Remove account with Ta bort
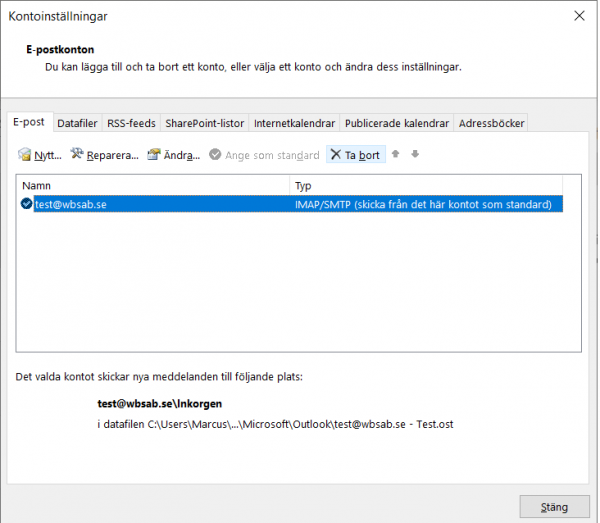 tap(354, 155)
